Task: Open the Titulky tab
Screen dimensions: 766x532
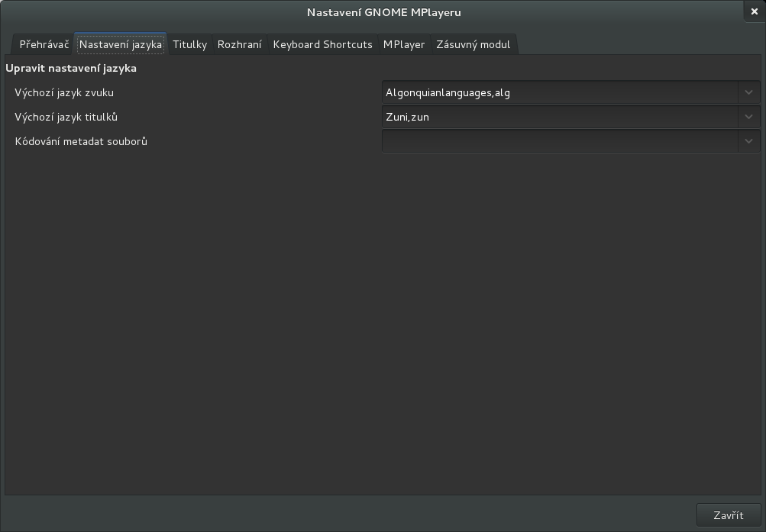Action: click(x=190, y=44)
